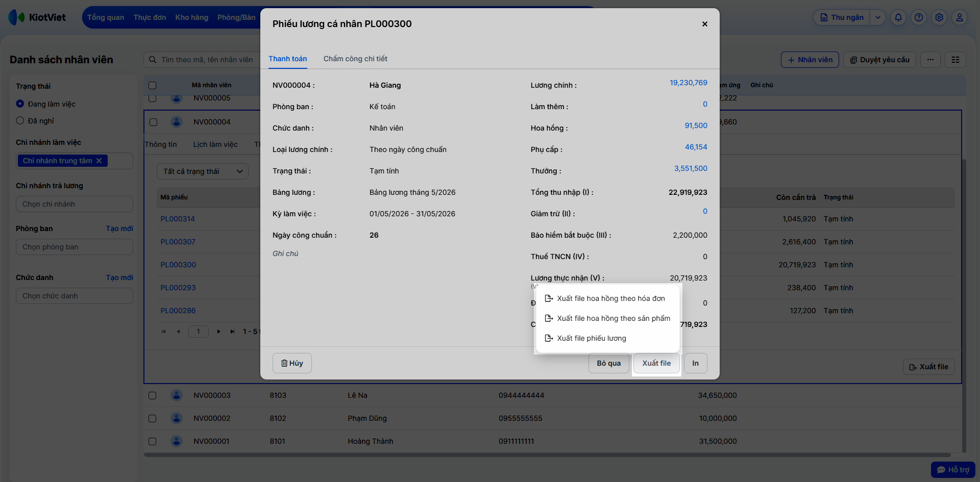Open the Thực đơn menu
The height and width of the screenshot is (482, 980).
[x=150, y=17]
